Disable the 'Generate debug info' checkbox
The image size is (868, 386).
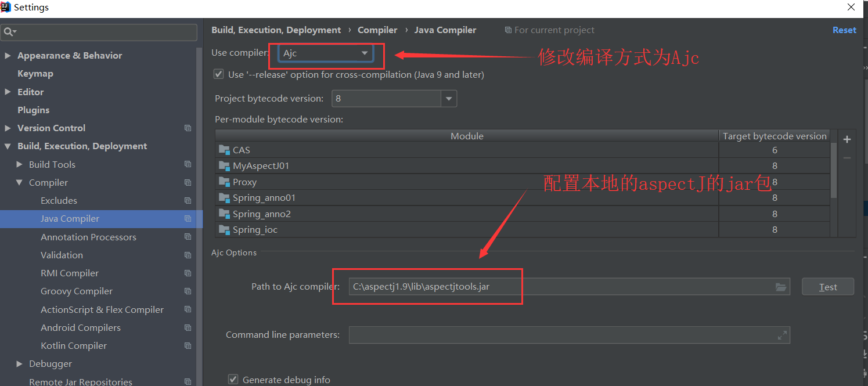coord(233,378)
